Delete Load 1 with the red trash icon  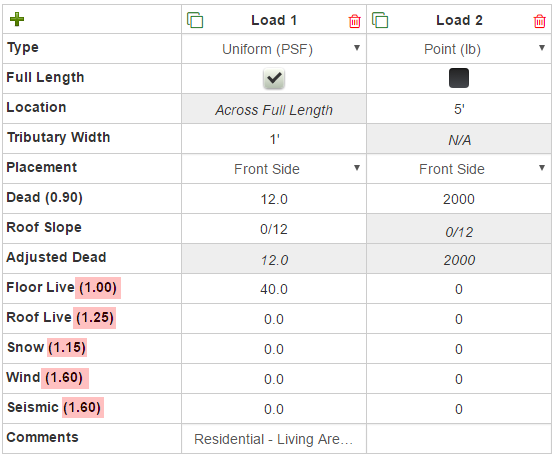pos(354,21)
